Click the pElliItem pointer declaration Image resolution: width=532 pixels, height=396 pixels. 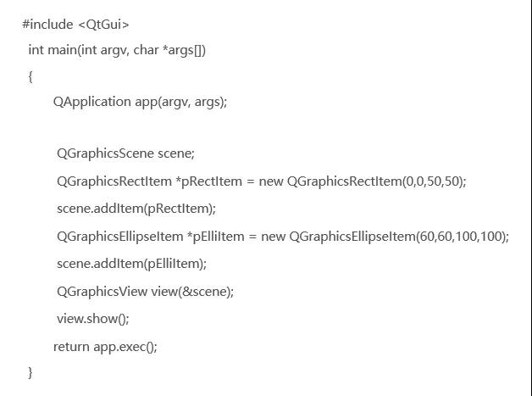216,237
